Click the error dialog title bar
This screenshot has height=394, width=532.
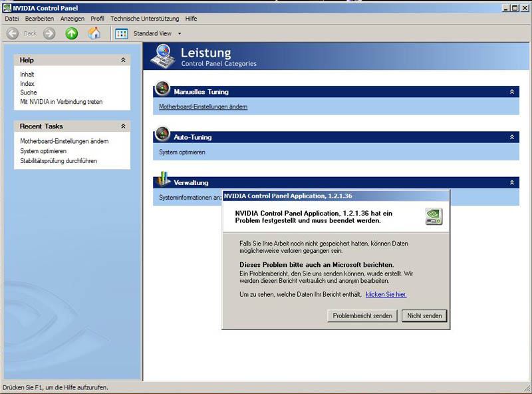click(x=336, y=196)
